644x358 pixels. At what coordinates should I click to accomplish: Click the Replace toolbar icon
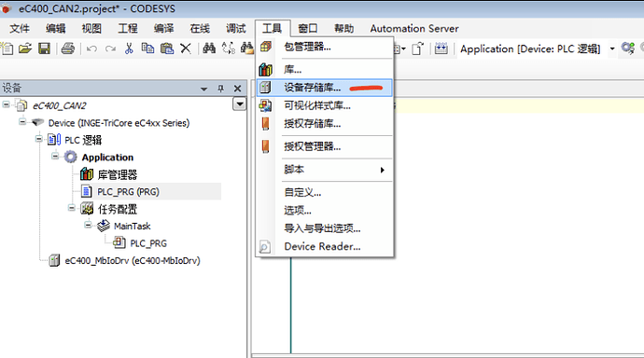pos(229,48)
